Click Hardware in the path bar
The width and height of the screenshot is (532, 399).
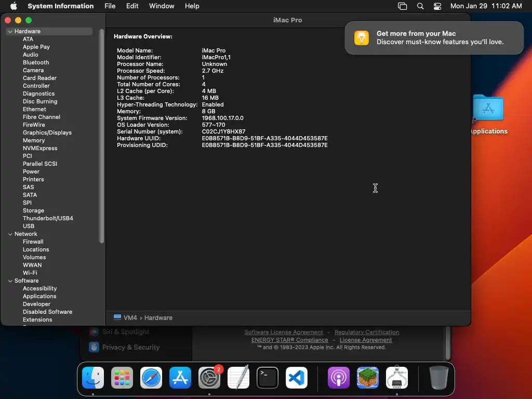158,317
